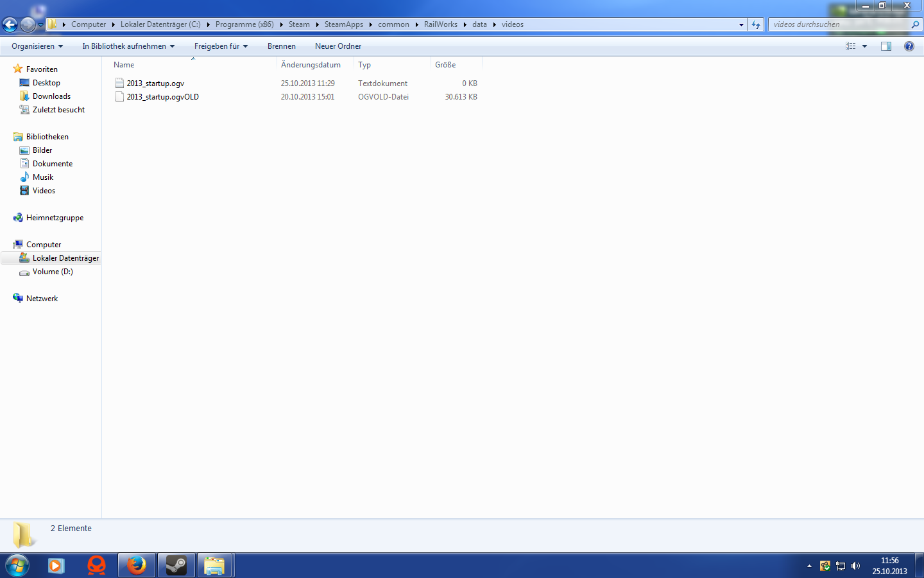This screenshot has width=924, height=578.
Task: Change the view with the view icon
Action: coord(851,46)
